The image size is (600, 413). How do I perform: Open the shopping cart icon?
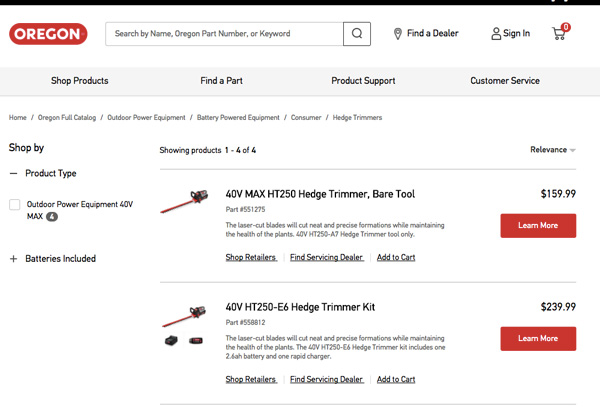559,33
